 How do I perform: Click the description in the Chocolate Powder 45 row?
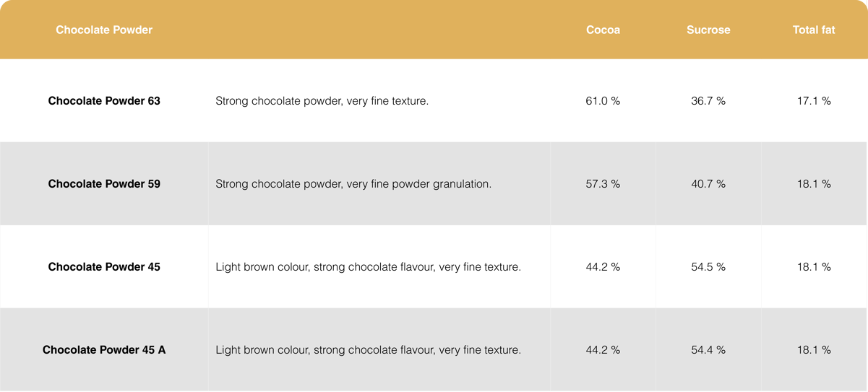(x=368, y=267)
